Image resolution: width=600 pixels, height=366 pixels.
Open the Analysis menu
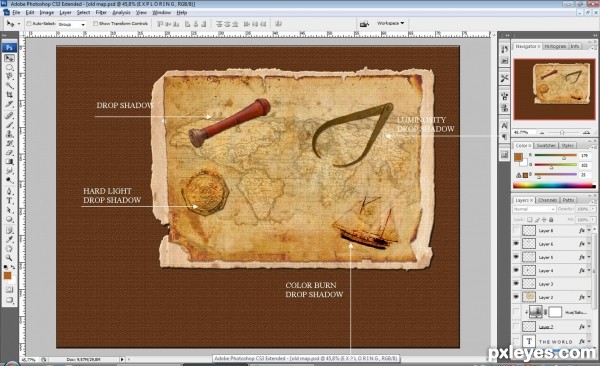click(121, 13)
